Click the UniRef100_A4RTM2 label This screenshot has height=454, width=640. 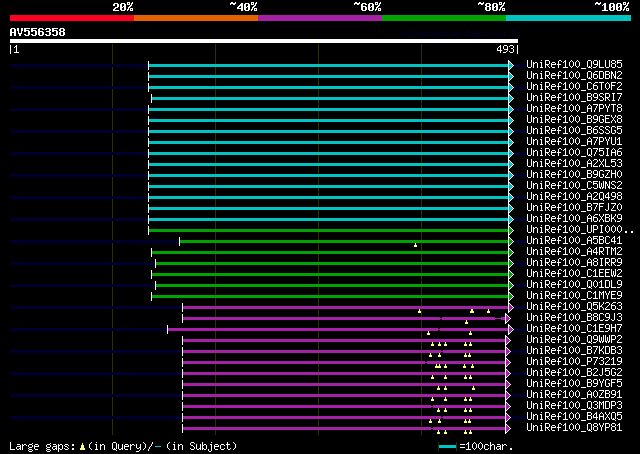tap(574, 252)
